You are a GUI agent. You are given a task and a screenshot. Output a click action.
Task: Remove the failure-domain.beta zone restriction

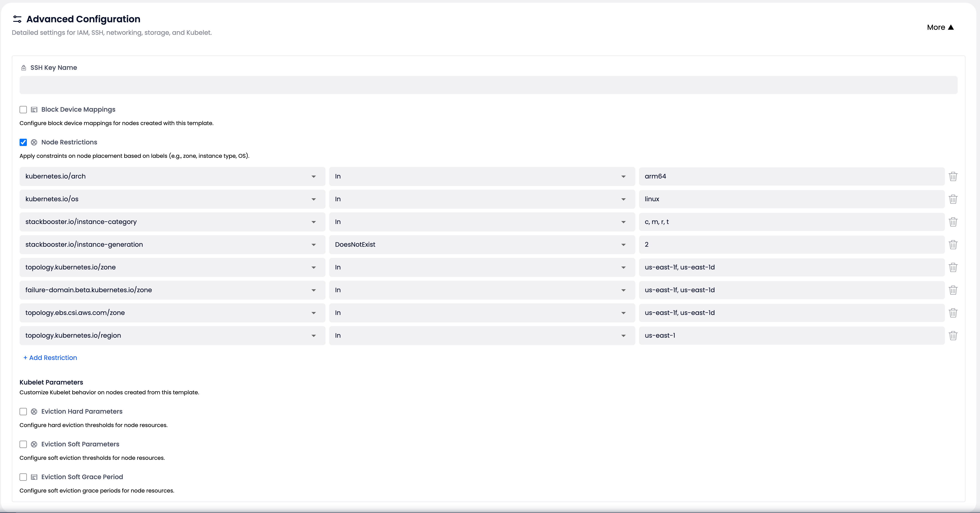tap(953, 290)
